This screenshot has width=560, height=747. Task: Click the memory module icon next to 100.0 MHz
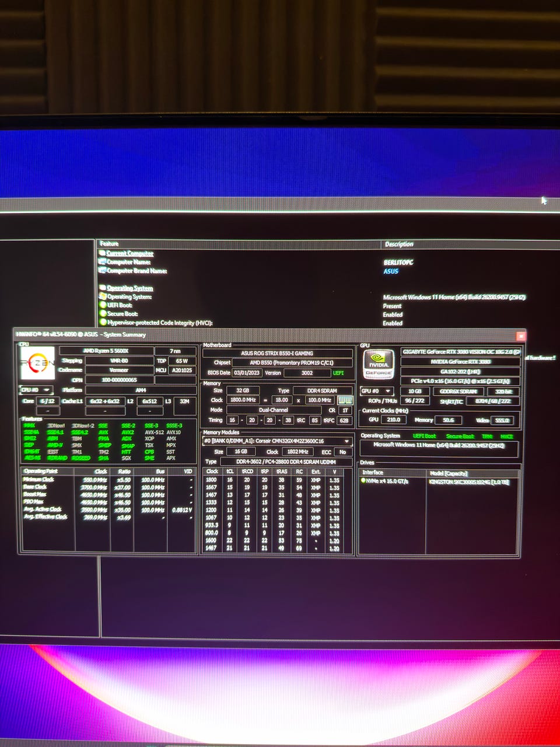345,400
